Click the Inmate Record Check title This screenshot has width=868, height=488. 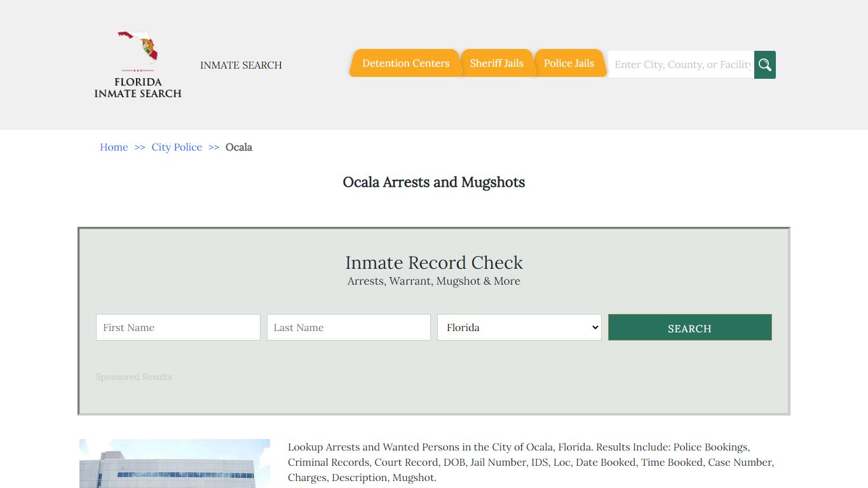coord(434,262)
